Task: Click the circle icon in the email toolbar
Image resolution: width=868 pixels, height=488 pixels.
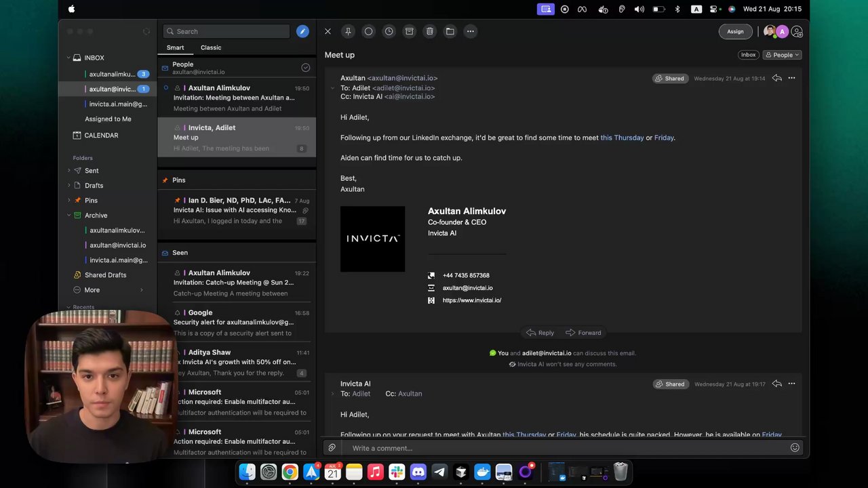Action: coord(368,31)
